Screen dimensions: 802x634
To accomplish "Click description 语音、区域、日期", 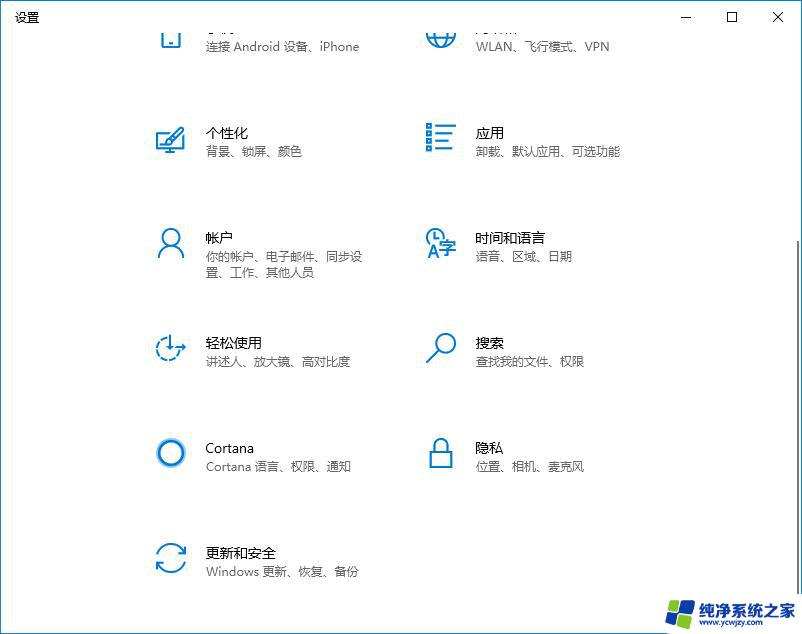I will [x=524, y=256].
